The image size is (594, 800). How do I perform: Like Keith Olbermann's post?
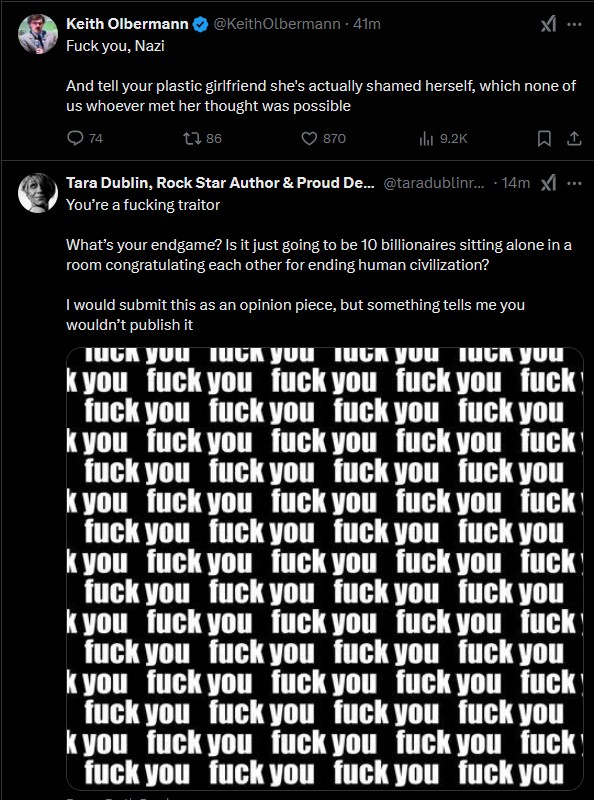(324, 138)
